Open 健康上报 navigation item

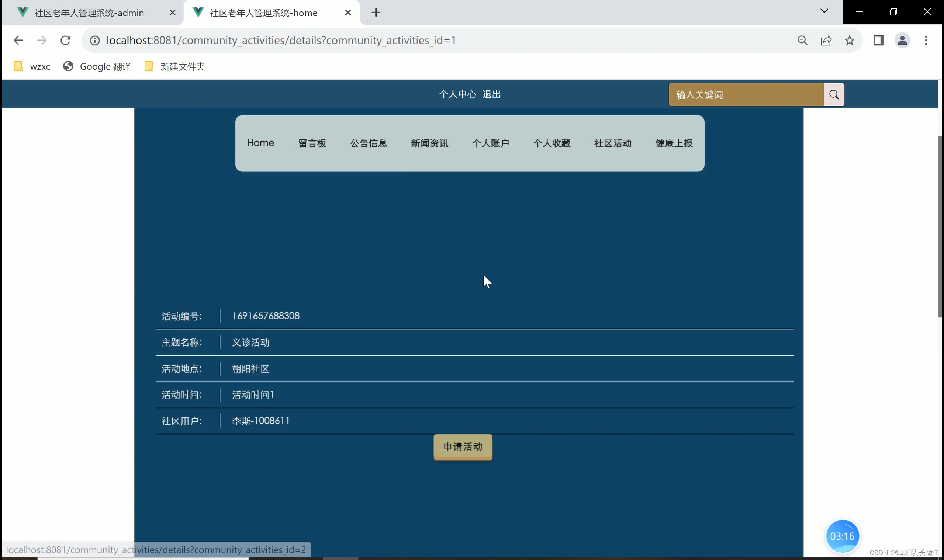click(674, 143)
